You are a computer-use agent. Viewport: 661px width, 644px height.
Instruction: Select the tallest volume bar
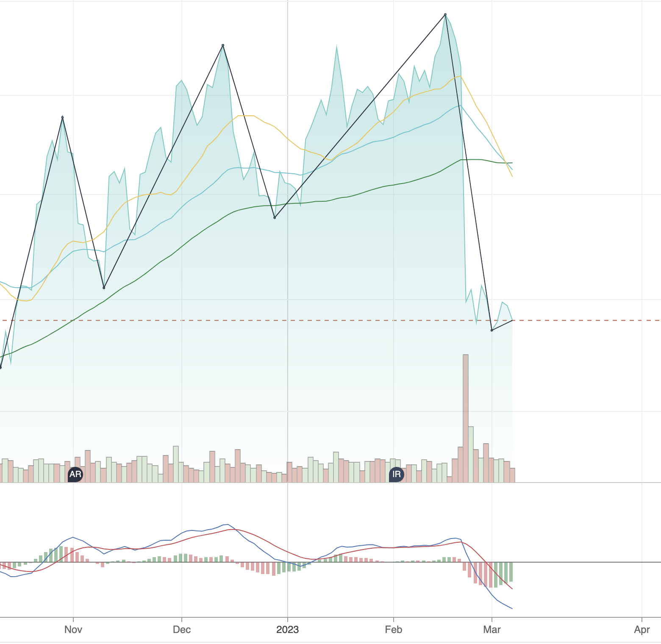tap(466, 418)
